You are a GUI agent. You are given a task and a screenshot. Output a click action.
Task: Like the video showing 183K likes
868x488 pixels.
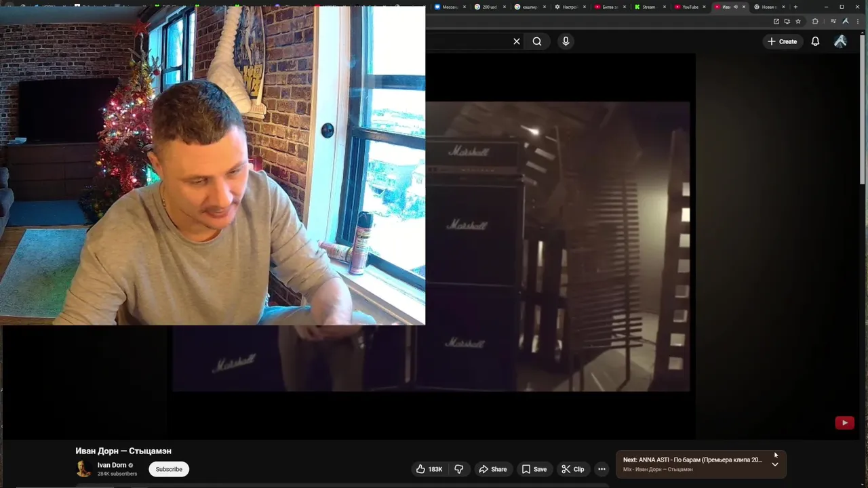[x=429, y=469]
